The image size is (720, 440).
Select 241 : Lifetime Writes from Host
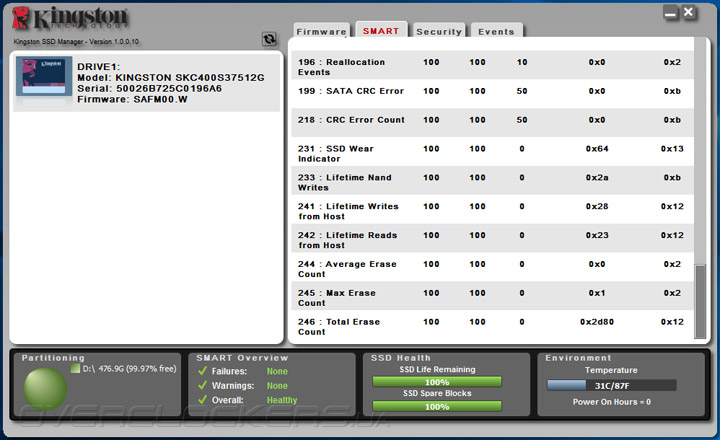[492, 209]
